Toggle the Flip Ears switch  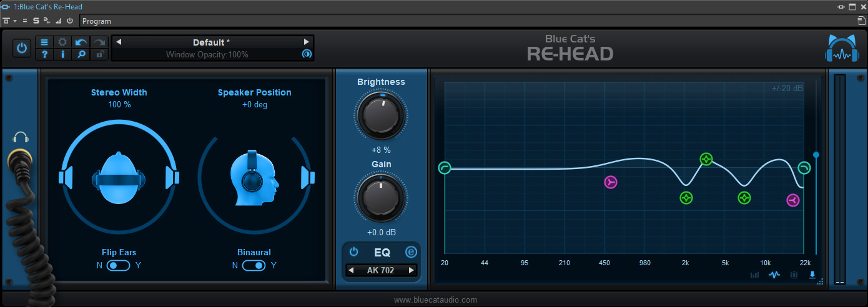coord(118,265)
